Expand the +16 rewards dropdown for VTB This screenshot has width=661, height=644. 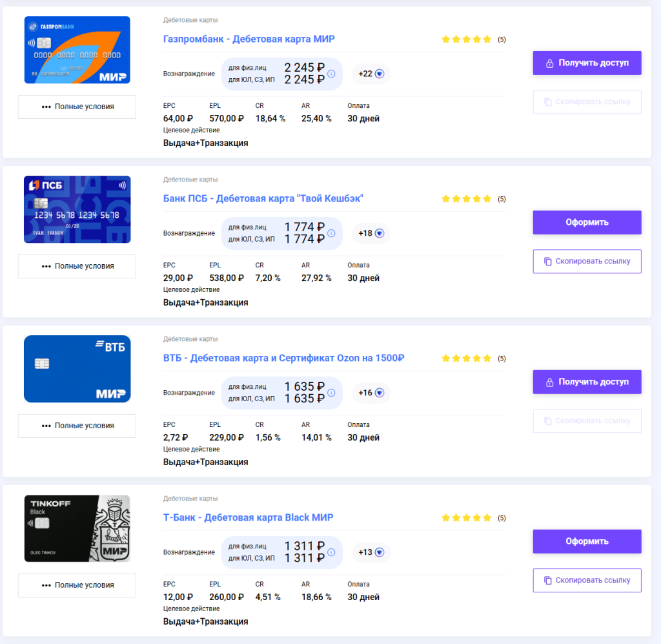click(372, 393)
